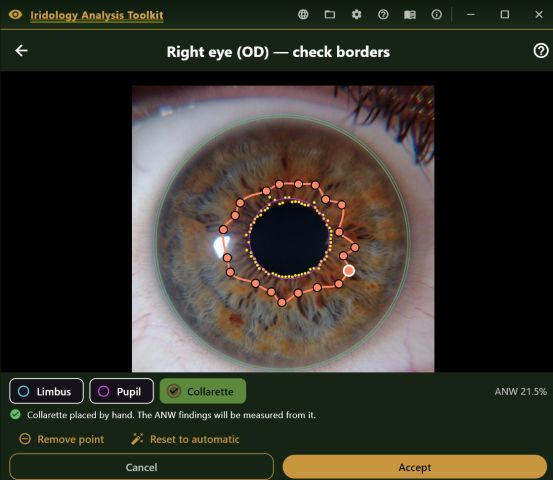This screenshot has width=553, height=480.
Task: Select the Collarette border toggle
Action: tap(203, 391)
